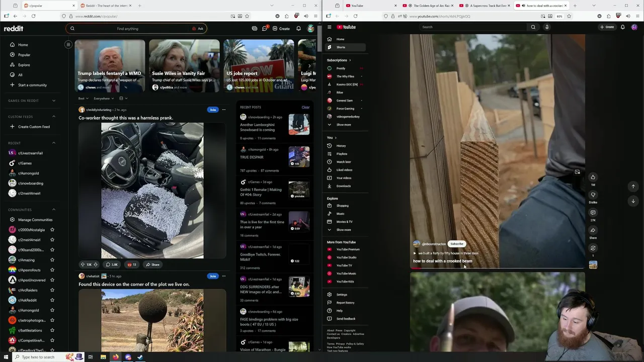Screen dimensions: 644x362
Task: Toggle favorite star for r/Amazing
Action: pos(52,260)
